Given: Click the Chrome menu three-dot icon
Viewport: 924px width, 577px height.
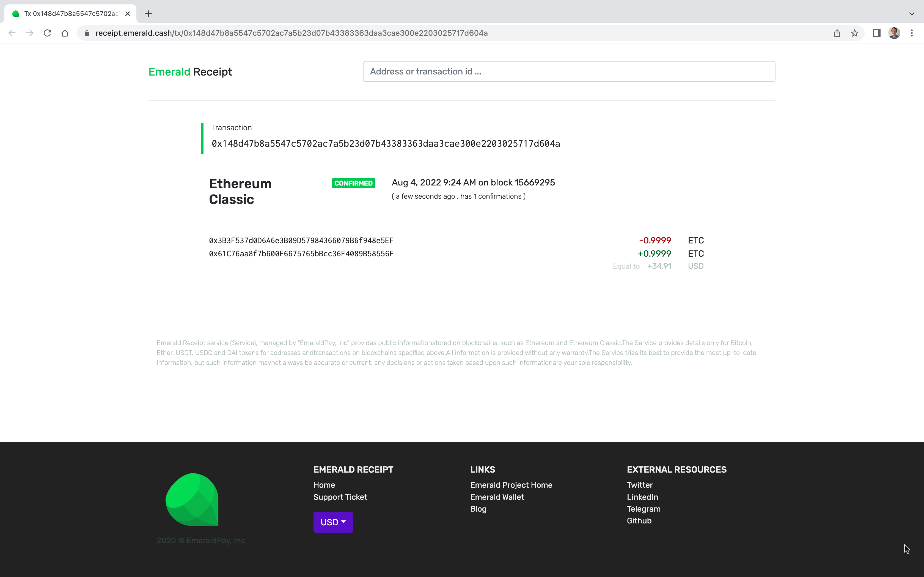Looking at the screenshot, I should [x=912, y=33].
